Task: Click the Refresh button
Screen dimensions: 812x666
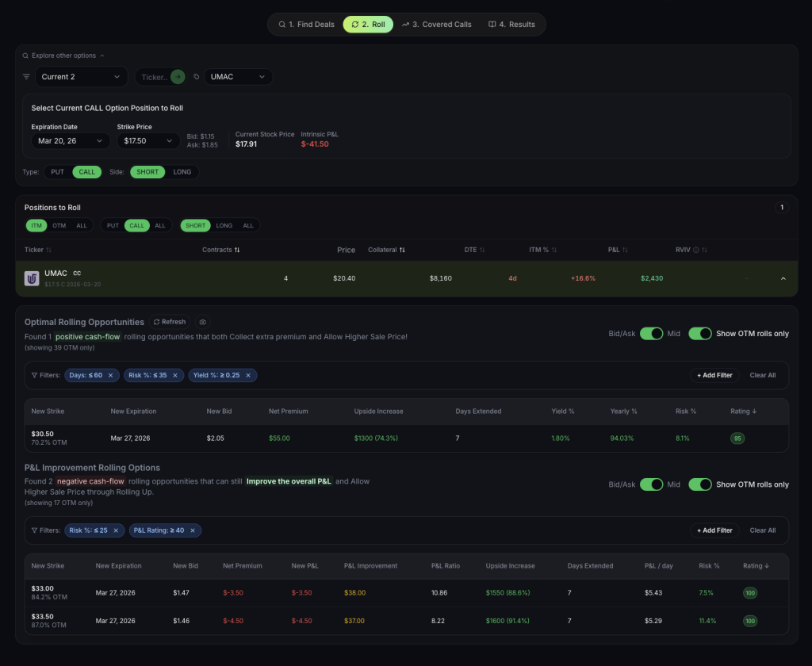Action: (170, 322)
